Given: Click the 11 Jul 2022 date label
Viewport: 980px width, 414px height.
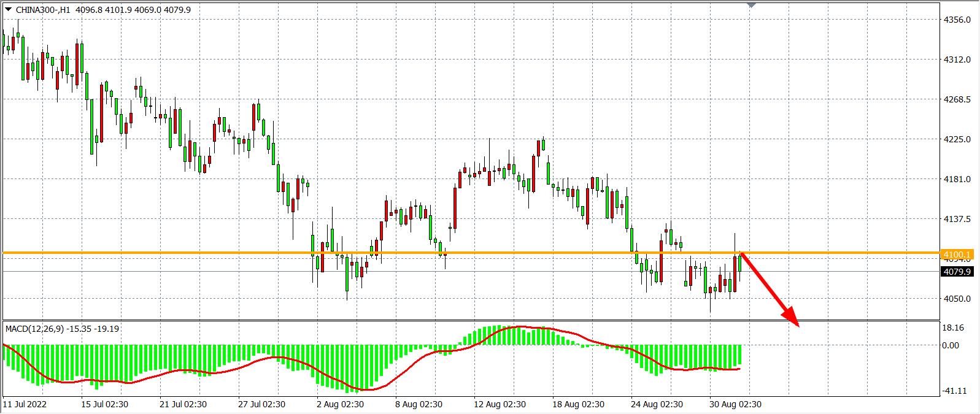Looking at the screenshot, I should pos(25,404).
